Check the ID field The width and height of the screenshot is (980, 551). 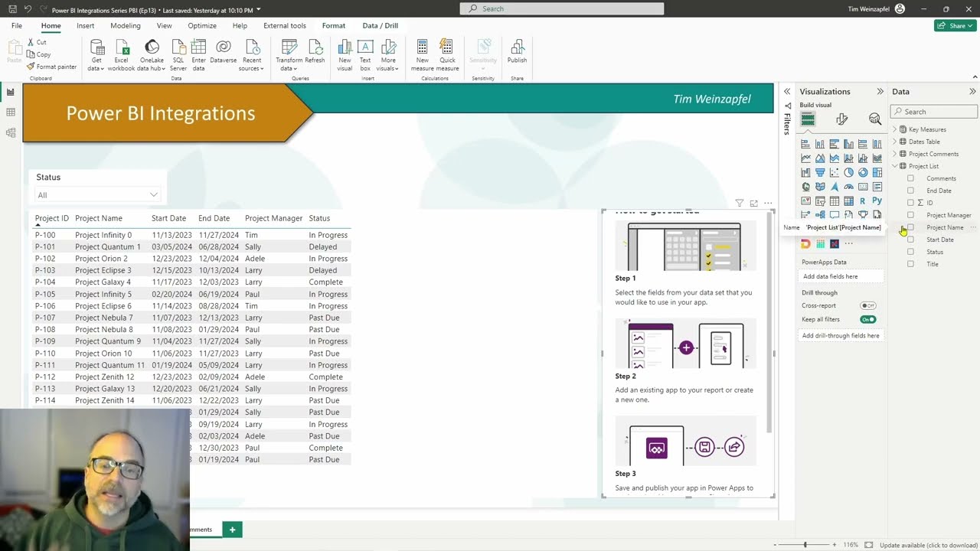pos(910,203)
